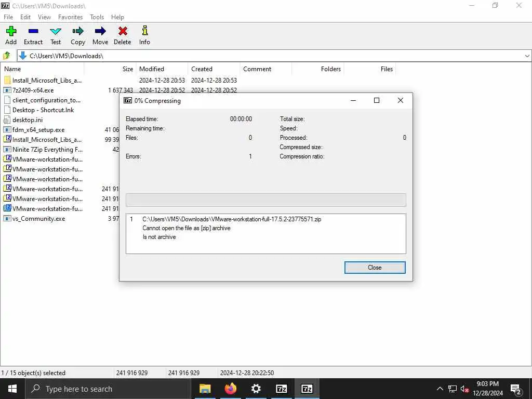Open the Windows Start menu
532x399 pixels.
point(12,389)
